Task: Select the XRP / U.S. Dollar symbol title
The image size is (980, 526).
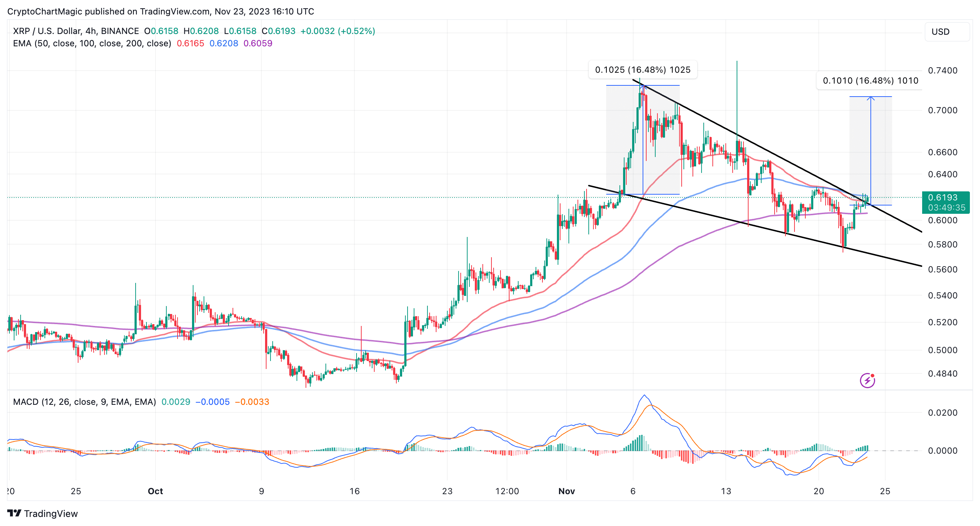Action: coord(76,31)
